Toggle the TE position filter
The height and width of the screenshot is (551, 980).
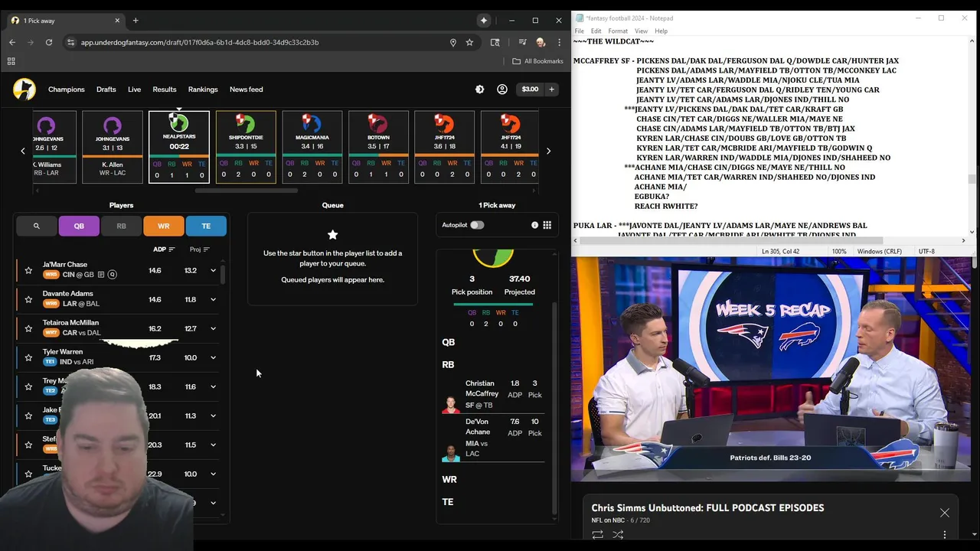pos(206,226)
